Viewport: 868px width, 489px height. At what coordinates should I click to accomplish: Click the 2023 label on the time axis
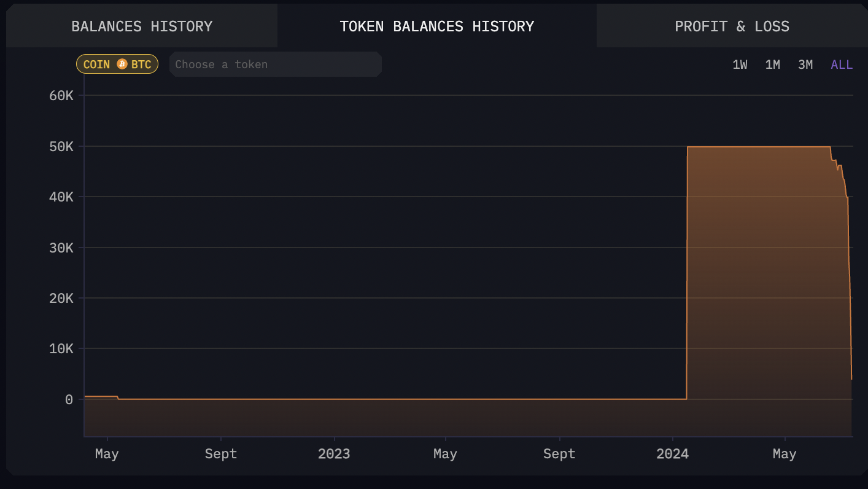[x=334, y=454]
